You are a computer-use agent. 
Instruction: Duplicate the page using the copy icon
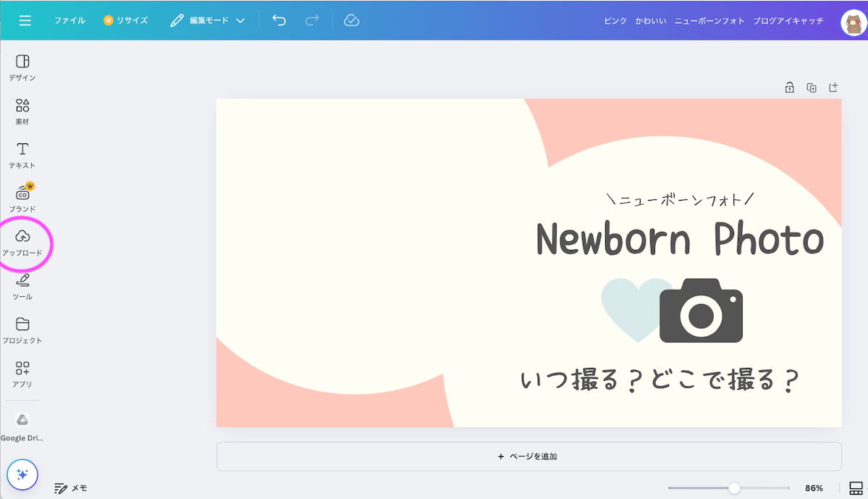812,88
